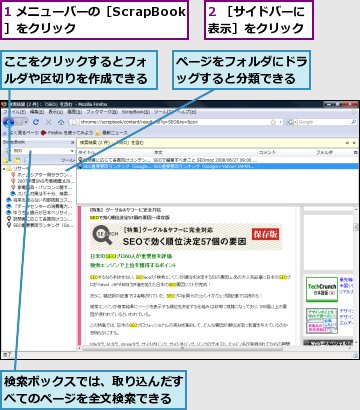This screenshot has height=410, width=360.
Task: Click the よく見るページ bookmark toolbar item
Action: tap(21, 133)
